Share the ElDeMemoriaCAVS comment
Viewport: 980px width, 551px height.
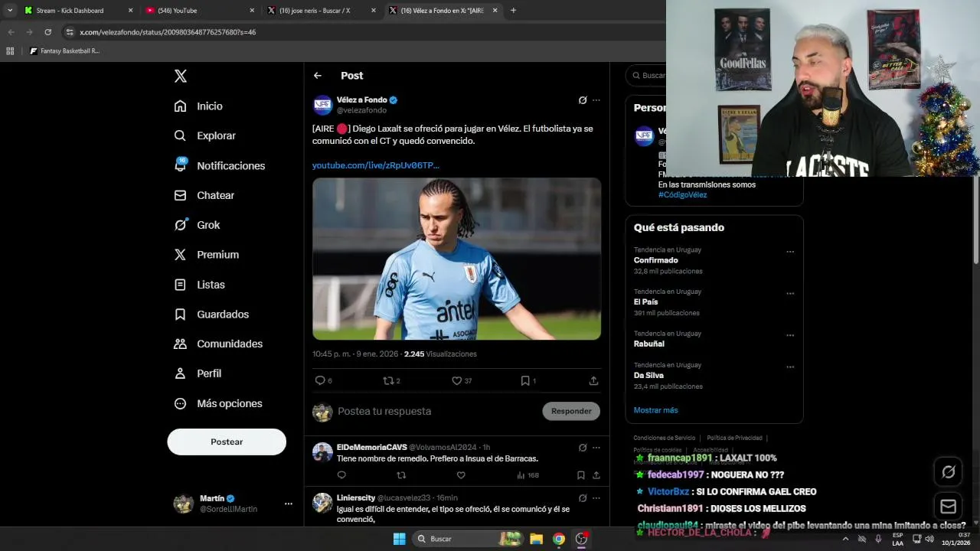[x=596, y=475]
